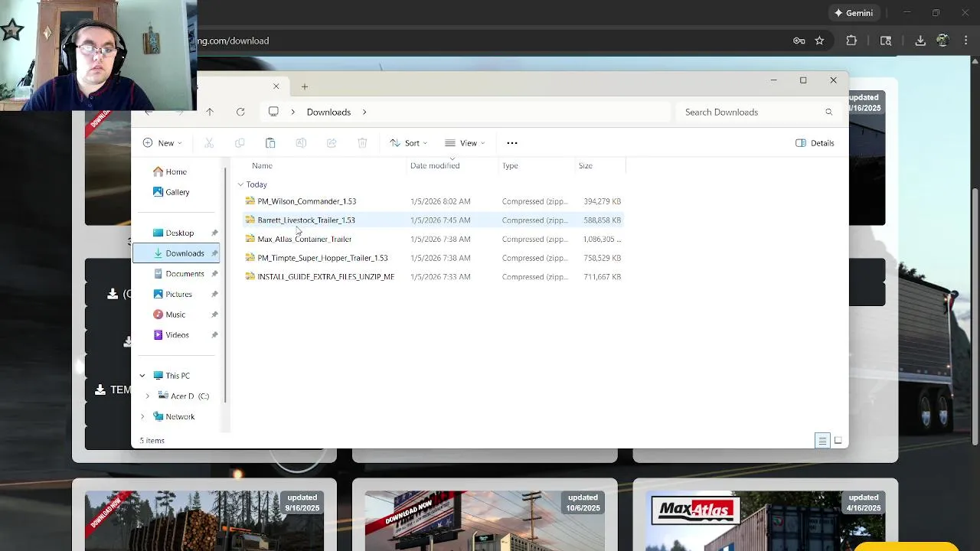Go up one folder level arrow
The width and height of the screenshot is (980, 551).
pos(210,112)
